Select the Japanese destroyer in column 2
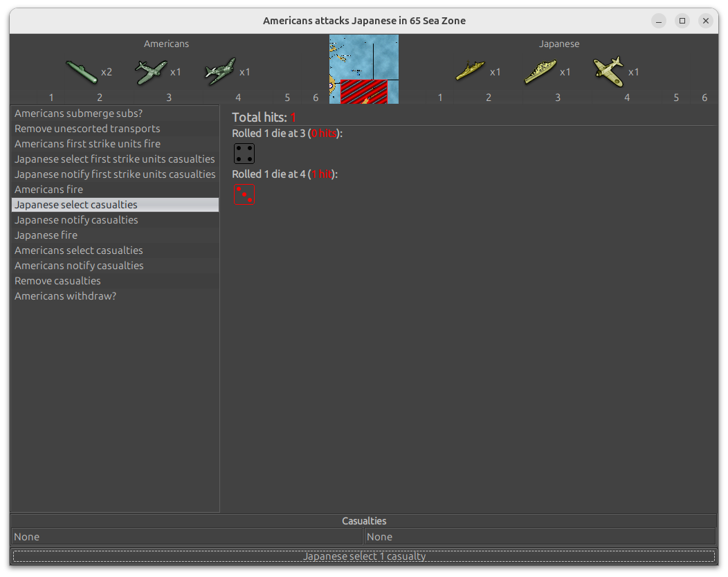728x577 pixels. (471, 71)
